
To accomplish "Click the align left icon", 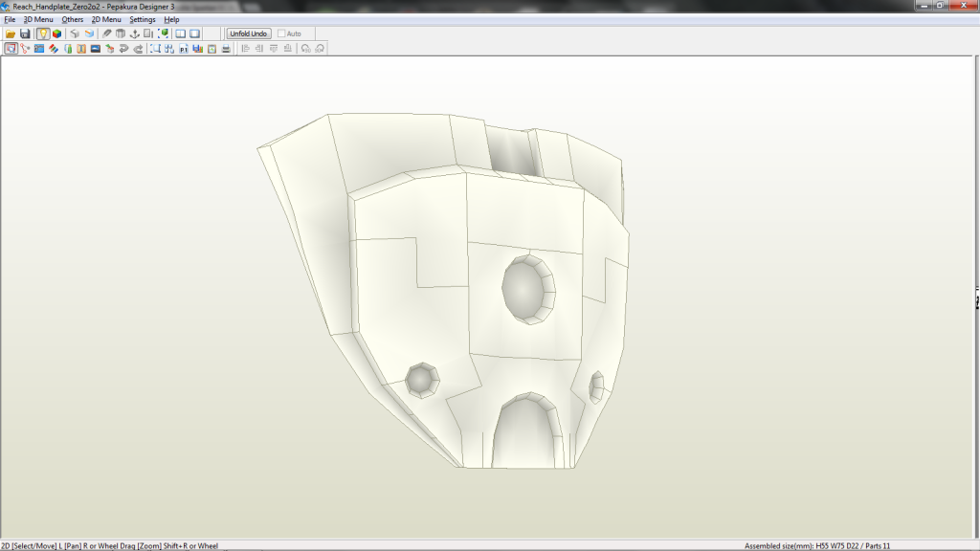I will click(x=245, y=49).
